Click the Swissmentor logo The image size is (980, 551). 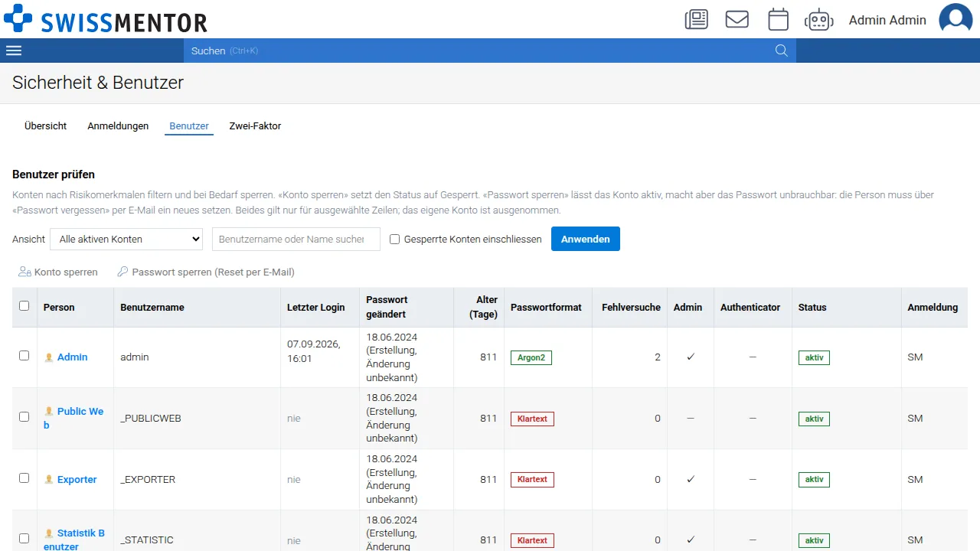pyautogui.click(x=106, y=19)
